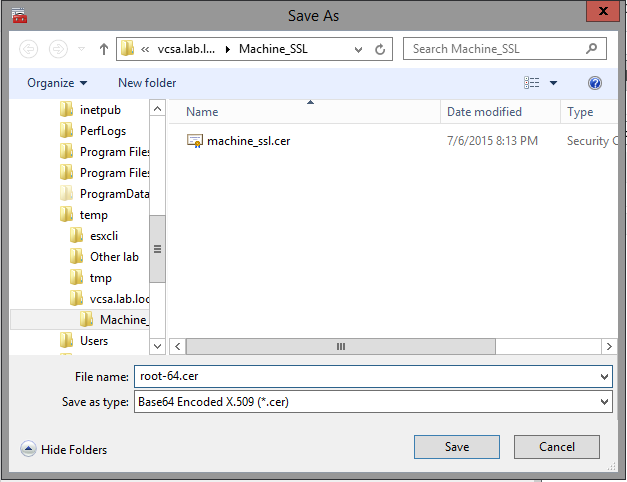
Task: Click tree scrollbar up arrow
Action: [x=158, y=108]
